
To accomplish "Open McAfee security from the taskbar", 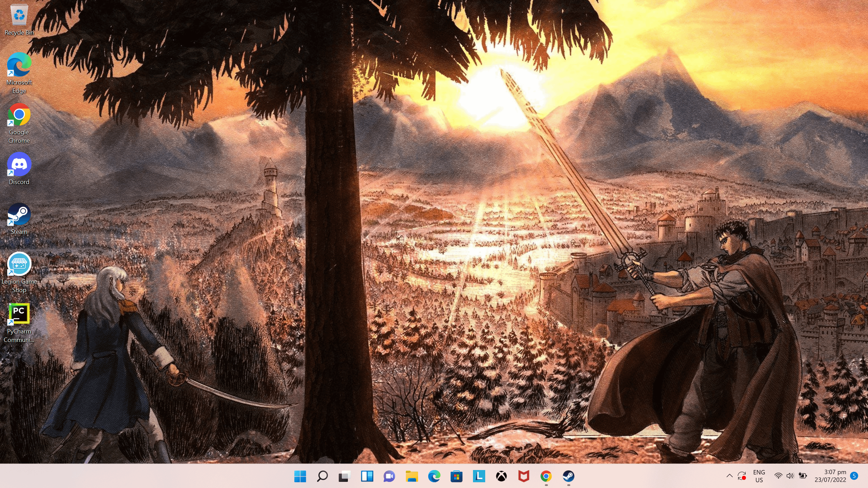I will click(x=524, y=476).
